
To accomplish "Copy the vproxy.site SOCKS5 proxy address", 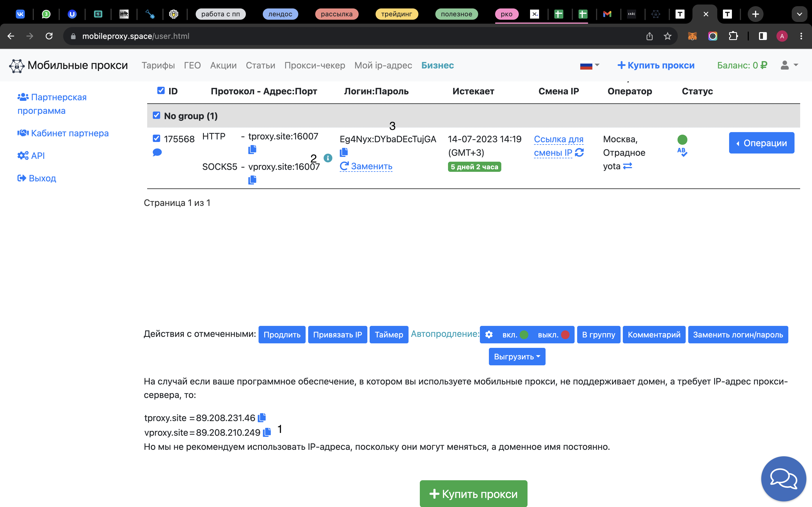I will click(x=252, y=179).
